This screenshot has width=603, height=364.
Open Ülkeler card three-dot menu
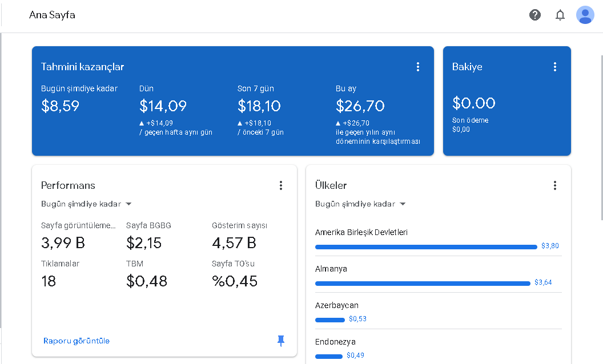554,185
